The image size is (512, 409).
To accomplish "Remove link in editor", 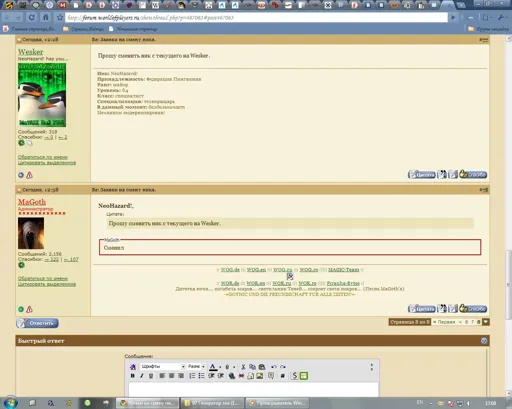I will [241, 376].
